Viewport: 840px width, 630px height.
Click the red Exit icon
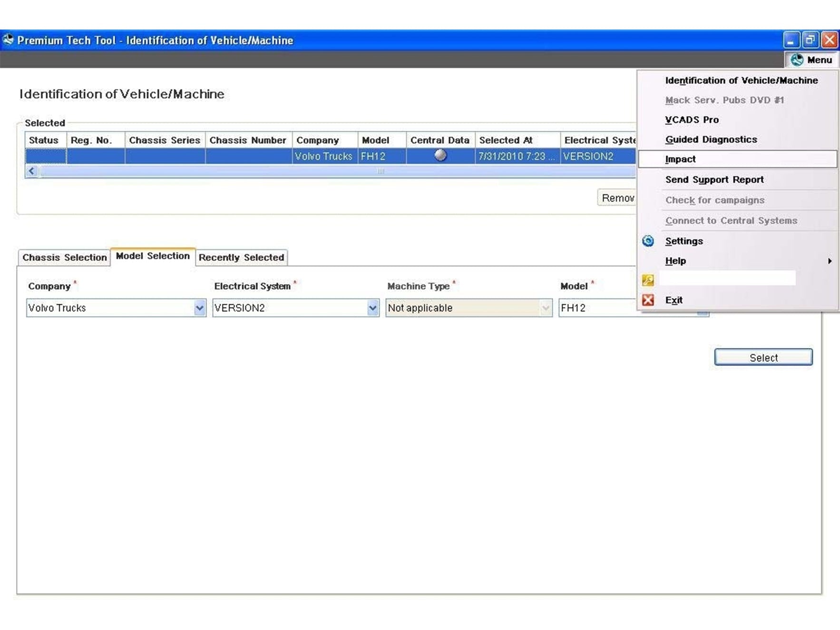648,300
